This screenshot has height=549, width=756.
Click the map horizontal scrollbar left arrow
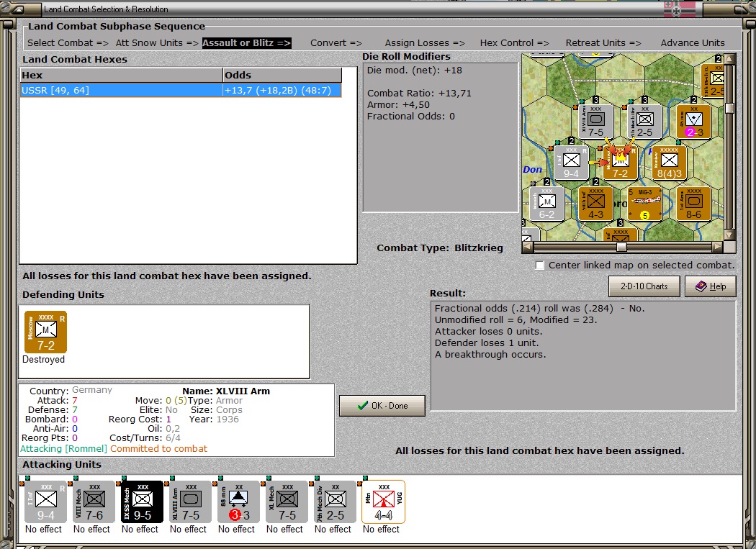click(528, 247)
